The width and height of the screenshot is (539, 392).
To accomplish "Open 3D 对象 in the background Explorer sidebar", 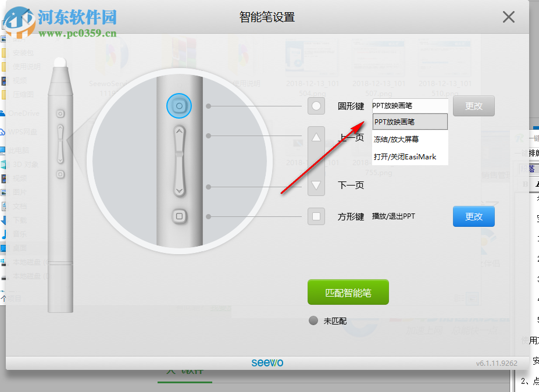I will 25,165.
